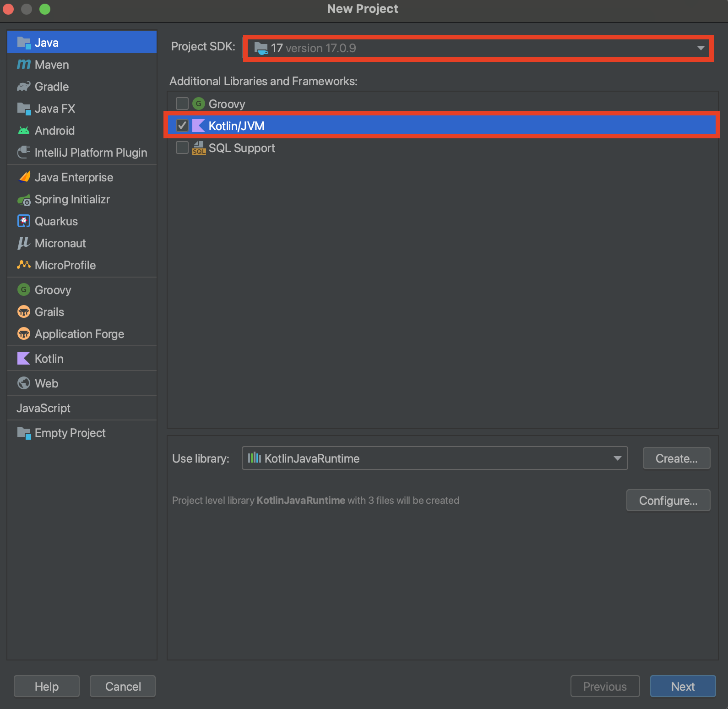Select Empty Project type label
Screen dimensions: 728x709
[70, 433]
